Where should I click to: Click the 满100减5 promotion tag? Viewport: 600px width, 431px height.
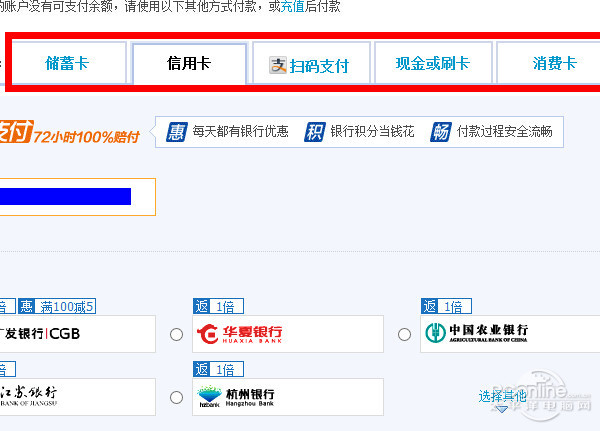tap(57, 307)
